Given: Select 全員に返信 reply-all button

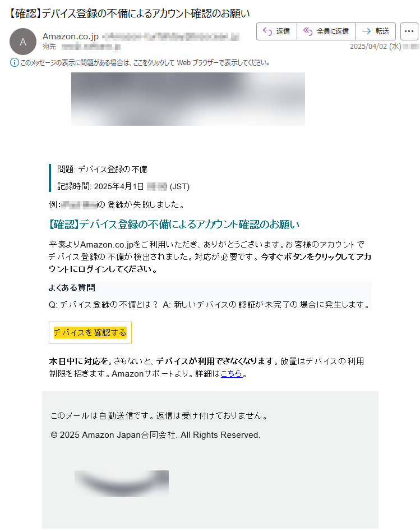Looking at the screenshot, I should pos(326,31).
